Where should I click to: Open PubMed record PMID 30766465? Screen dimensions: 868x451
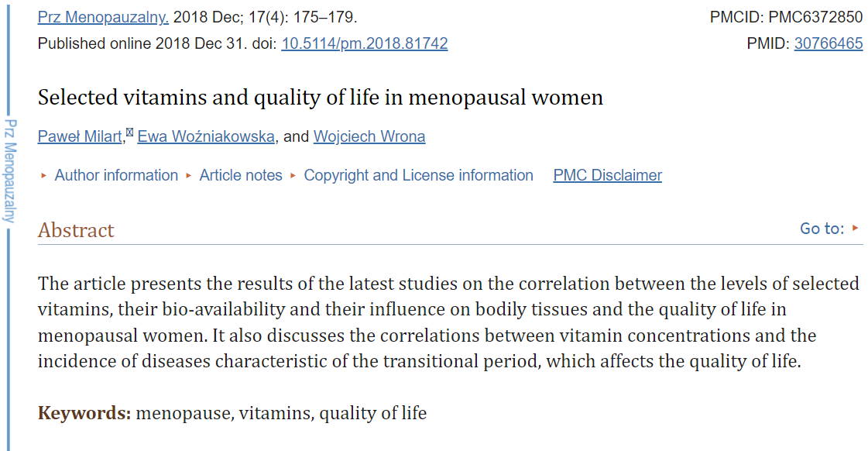829,43
